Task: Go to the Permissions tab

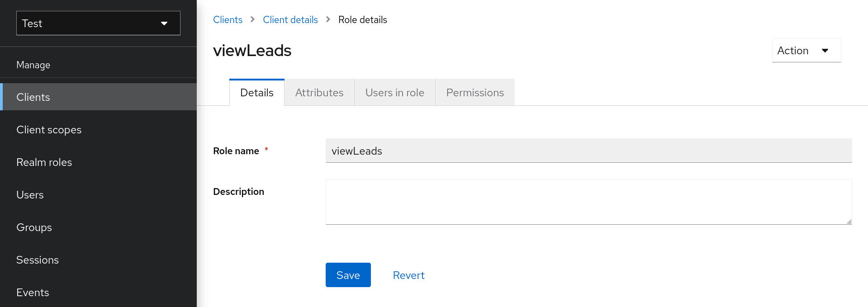Action: pyautogui.click(x=475, y=93)
